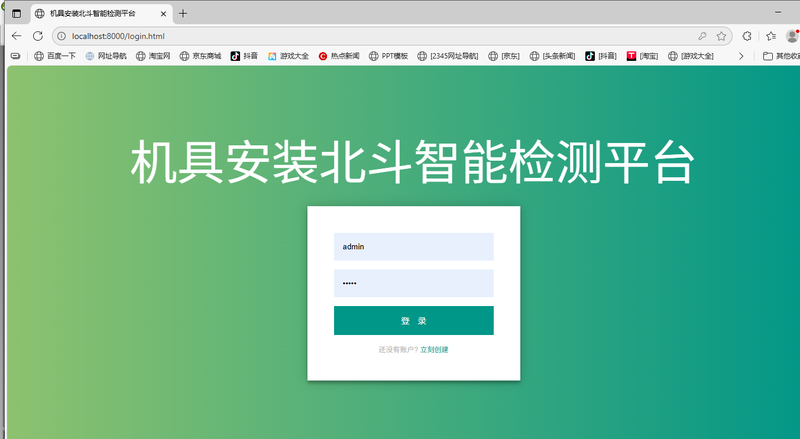Open the [抖音] bracketed bookmark
Viewport: 800px width, 439px height.
tap(601, 56)
